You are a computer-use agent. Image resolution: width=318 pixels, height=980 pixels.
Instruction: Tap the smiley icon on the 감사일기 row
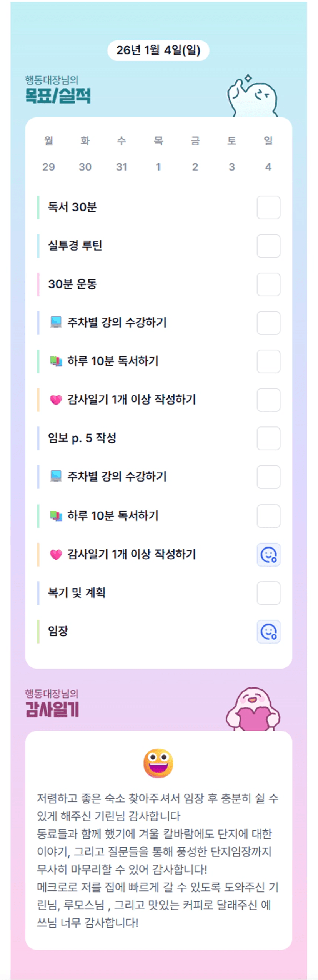(x=268, y=554)
